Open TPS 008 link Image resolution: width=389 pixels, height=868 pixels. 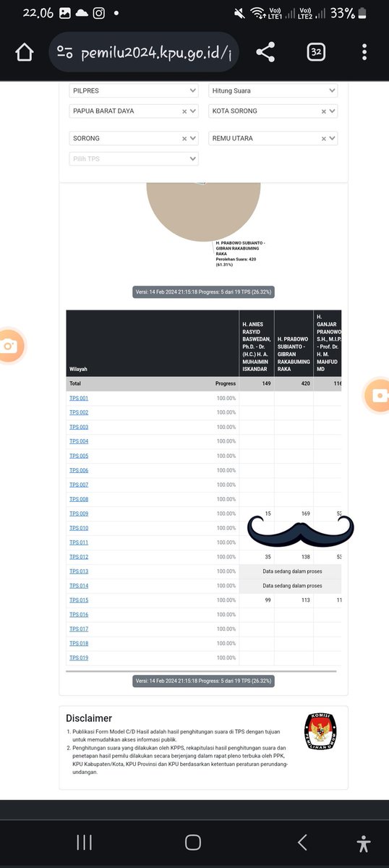click(x=79, y=499)
